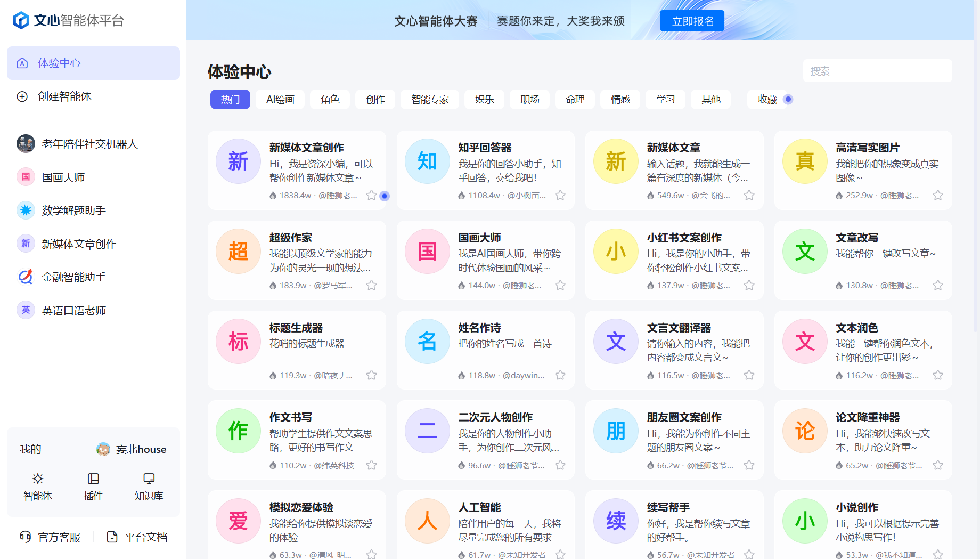The image size is (980, 559).
Task: Click the 文心智能体大赛 banner text
Action: [x=436, y=21]
